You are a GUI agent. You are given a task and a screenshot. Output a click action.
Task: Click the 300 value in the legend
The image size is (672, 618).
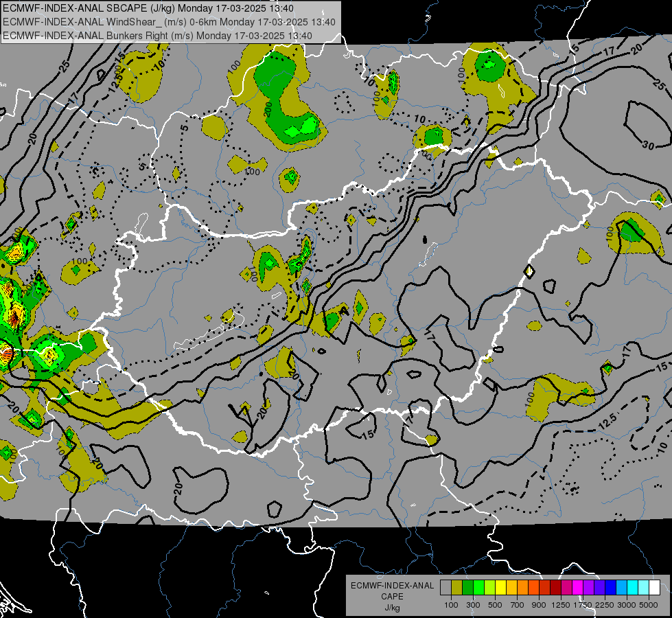click(x=473, y=605)
